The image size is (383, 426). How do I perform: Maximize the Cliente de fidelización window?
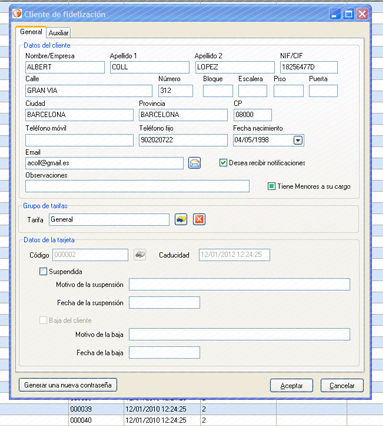pos(349,14)
